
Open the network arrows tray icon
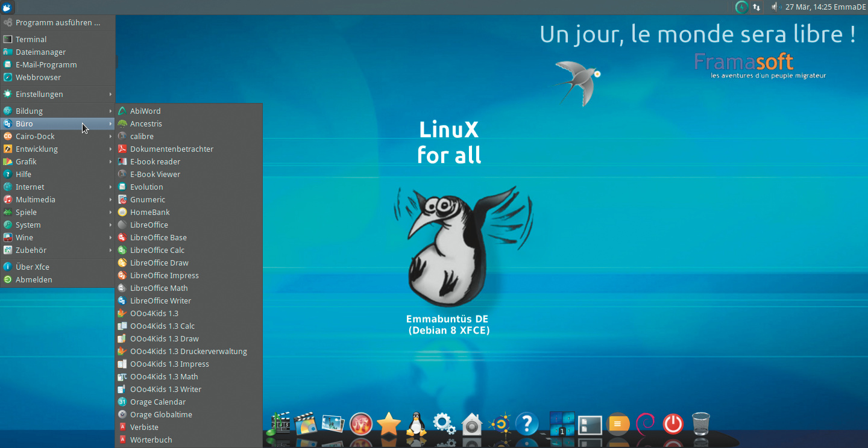coord(756,7)
